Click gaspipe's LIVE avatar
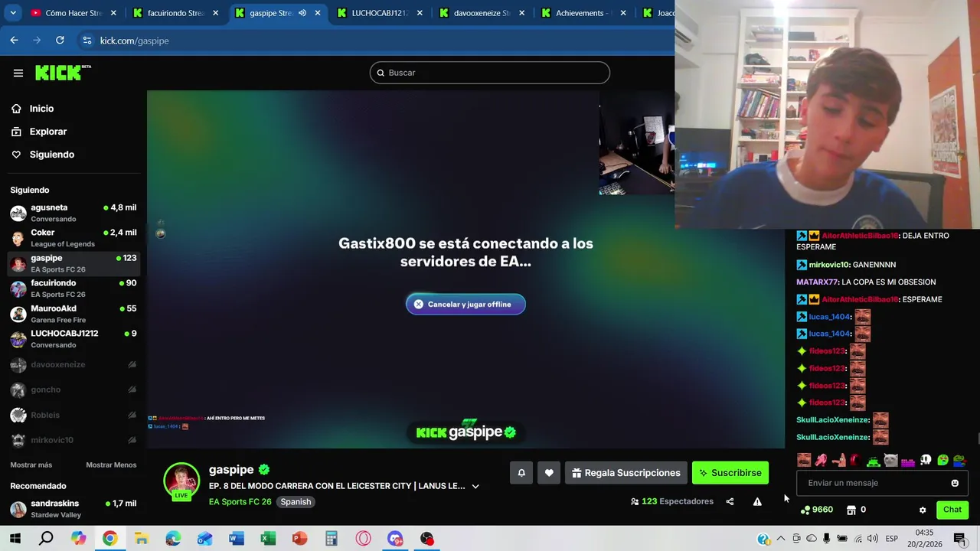Viewport: 980px width, 551px height. 181,481
